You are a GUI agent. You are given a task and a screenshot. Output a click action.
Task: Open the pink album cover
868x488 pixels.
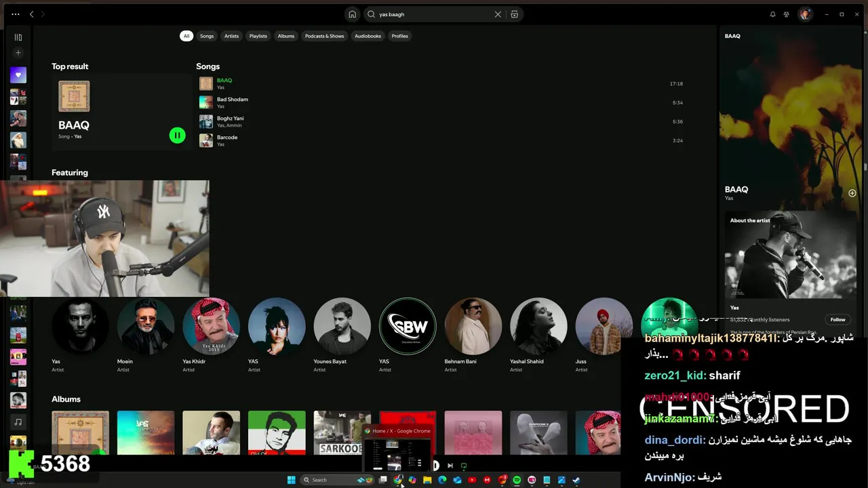click(473, 432)
